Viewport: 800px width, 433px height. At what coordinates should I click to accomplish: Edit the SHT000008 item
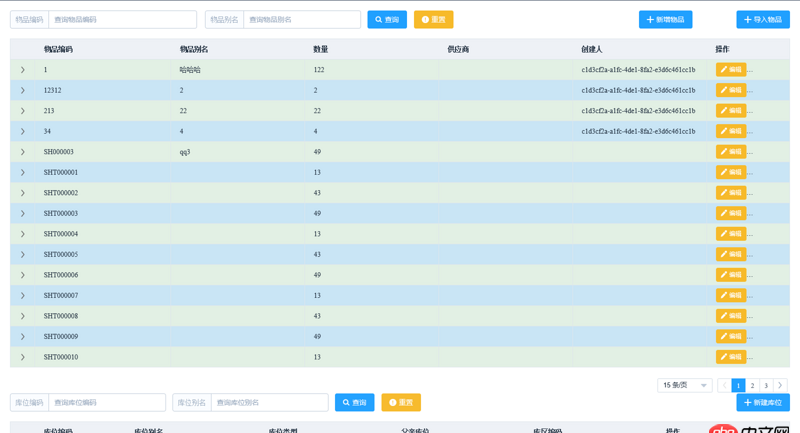[x=731, y=316]
